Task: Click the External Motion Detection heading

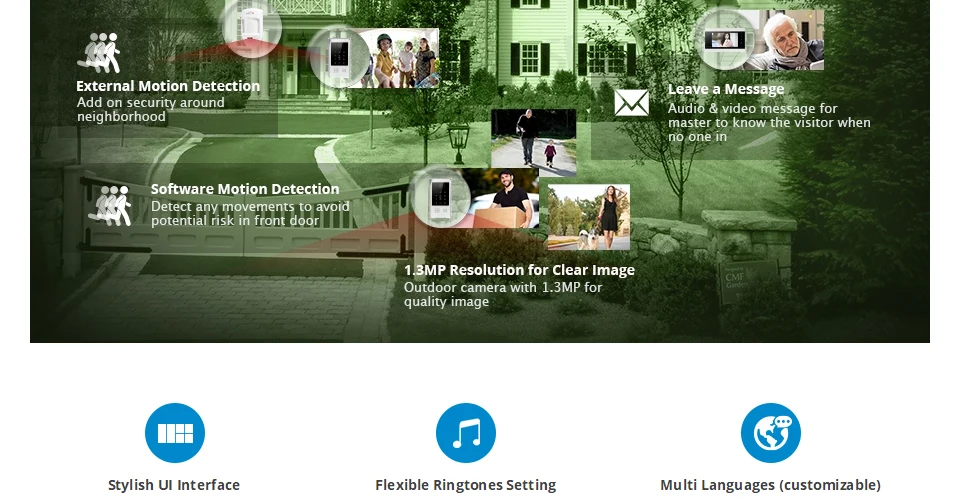Action: (x=168, y=86)
